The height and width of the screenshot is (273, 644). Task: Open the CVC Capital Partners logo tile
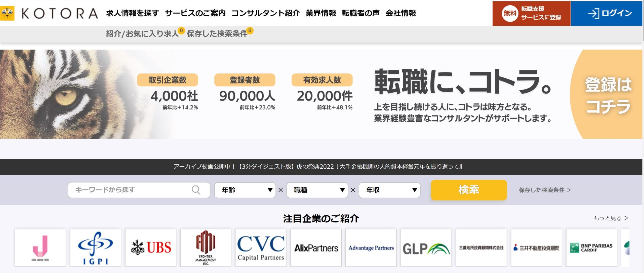261,248
